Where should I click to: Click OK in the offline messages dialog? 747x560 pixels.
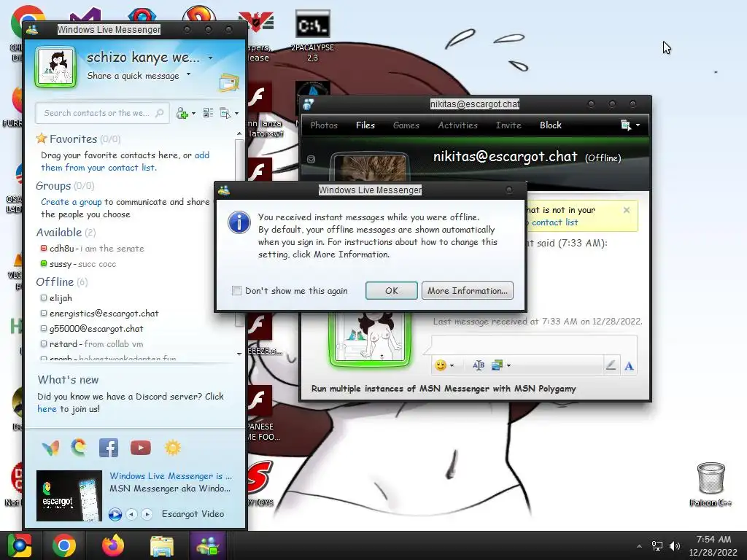tap(392, 290)
